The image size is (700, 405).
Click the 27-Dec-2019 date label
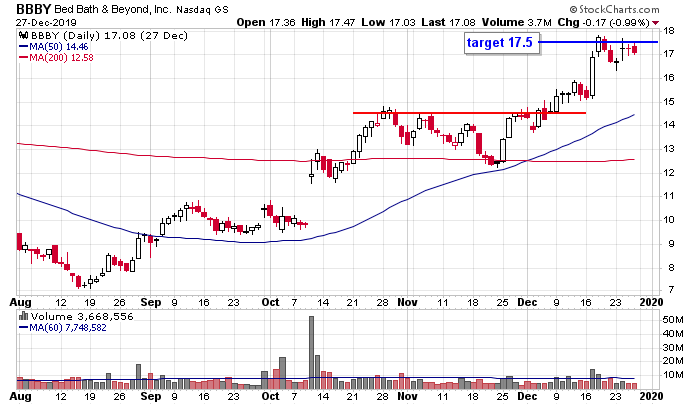pyautogui.click(x=46, y=22)
